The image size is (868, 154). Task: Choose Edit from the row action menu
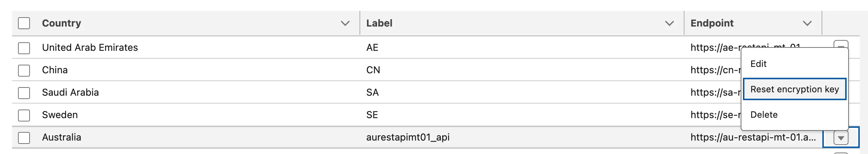pyautogui.click(x=758, y=64)
